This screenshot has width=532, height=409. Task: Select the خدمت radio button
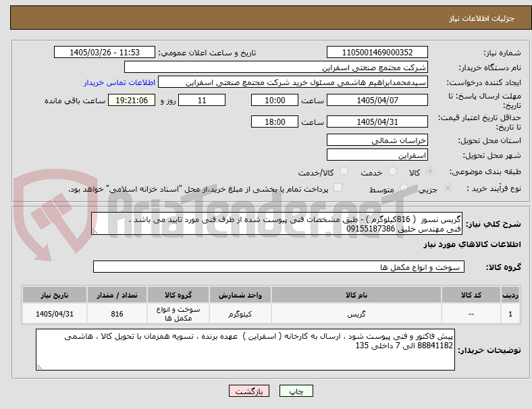(x=392, y=171)
